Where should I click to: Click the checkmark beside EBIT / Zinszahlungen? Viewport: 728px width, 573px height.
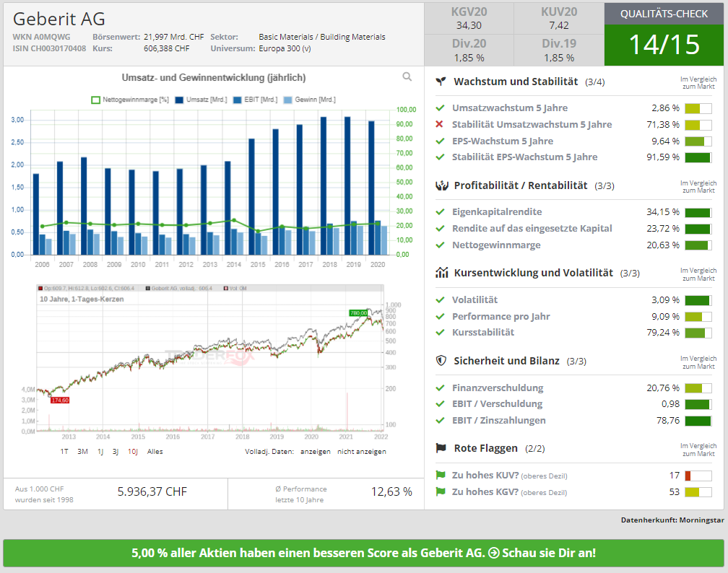click(x=440, y=420)
